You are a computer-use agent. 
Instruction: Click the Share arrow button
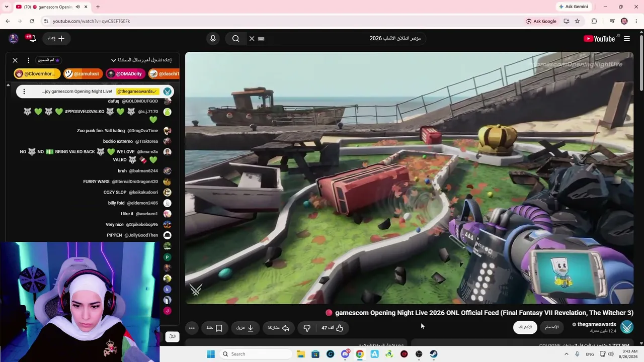point(278,328)
